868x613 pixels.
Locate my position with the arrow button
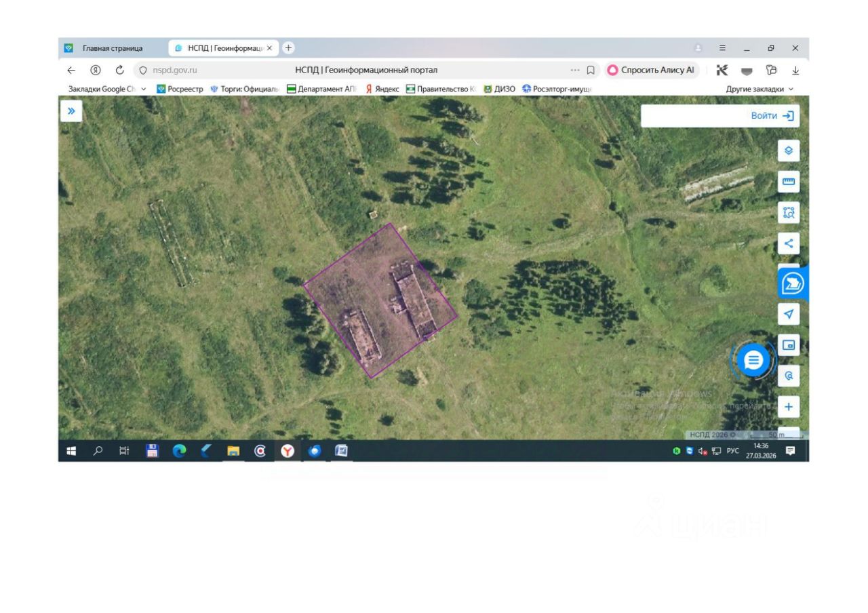[789, 314]
